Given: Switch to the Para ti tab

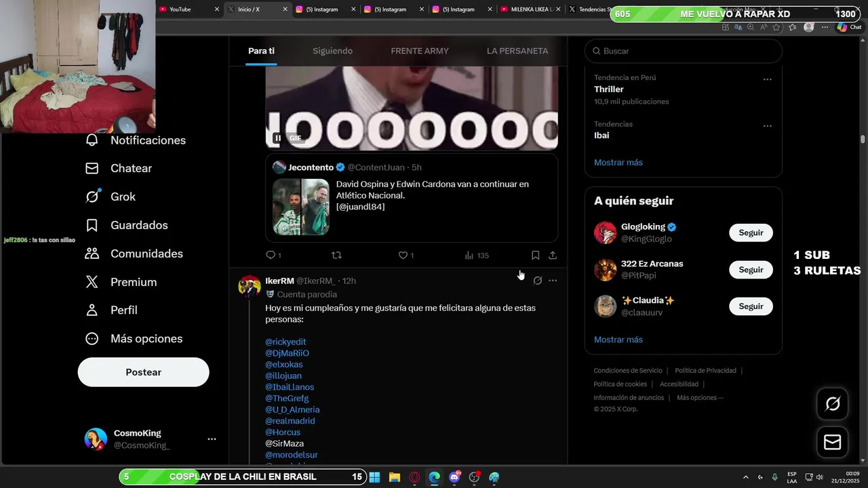Looking at the screenshot, I should [261, 51].
